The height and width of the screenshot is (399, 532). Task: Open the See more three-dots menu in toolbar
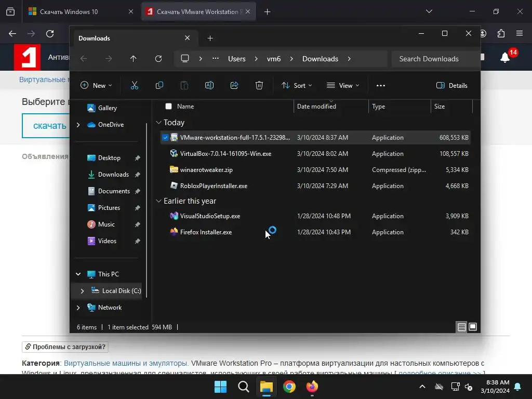[x=381, y=86]
